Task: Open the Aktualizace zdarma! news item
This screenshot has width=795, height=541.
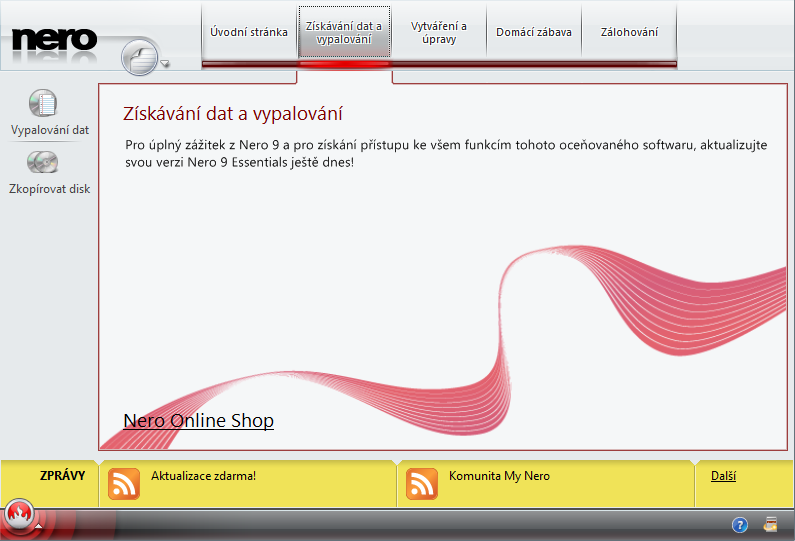Action: (x=203, y=476)
